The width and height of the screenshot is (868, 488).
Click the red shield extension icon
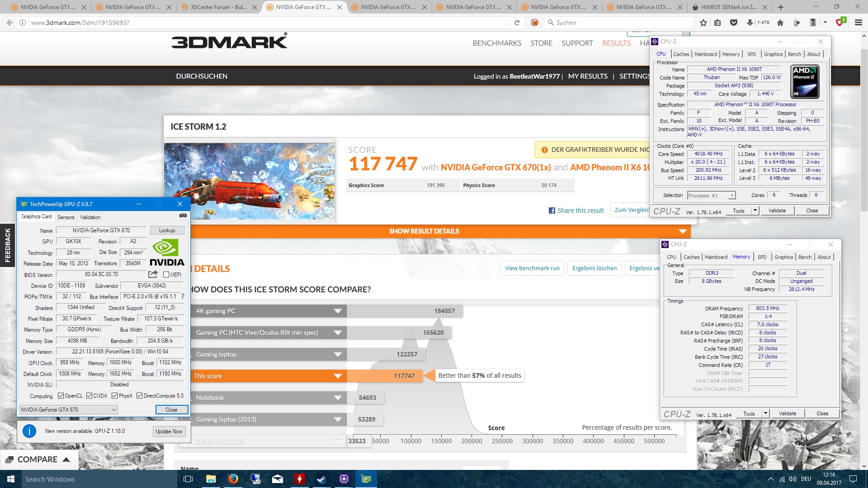pos(840,22)
